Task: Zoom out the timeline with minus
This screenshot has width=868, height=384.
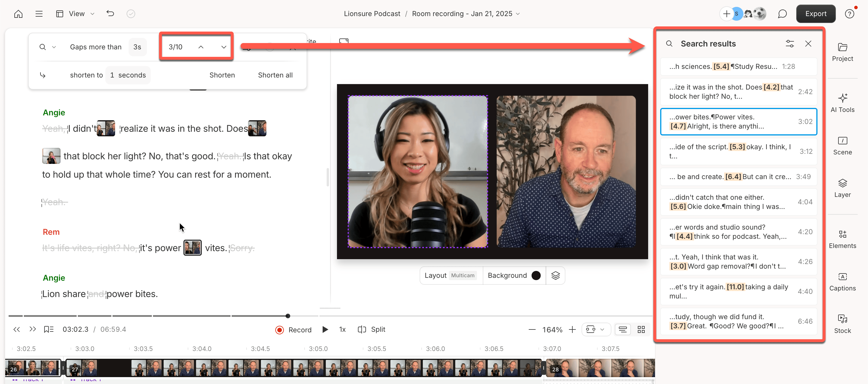Action: (532, 329)
